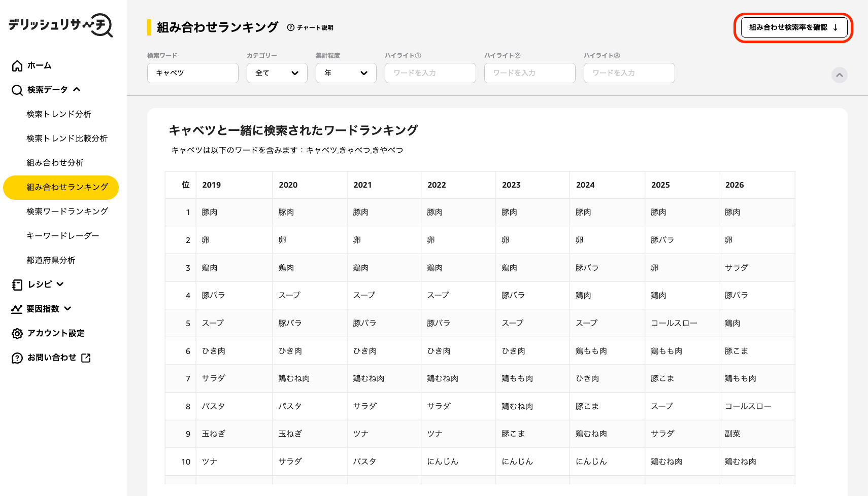Viewport: 868px width, 496px height.
Task: Open 検索トレンド比較分析 page
Action: (x=67, y=138)
